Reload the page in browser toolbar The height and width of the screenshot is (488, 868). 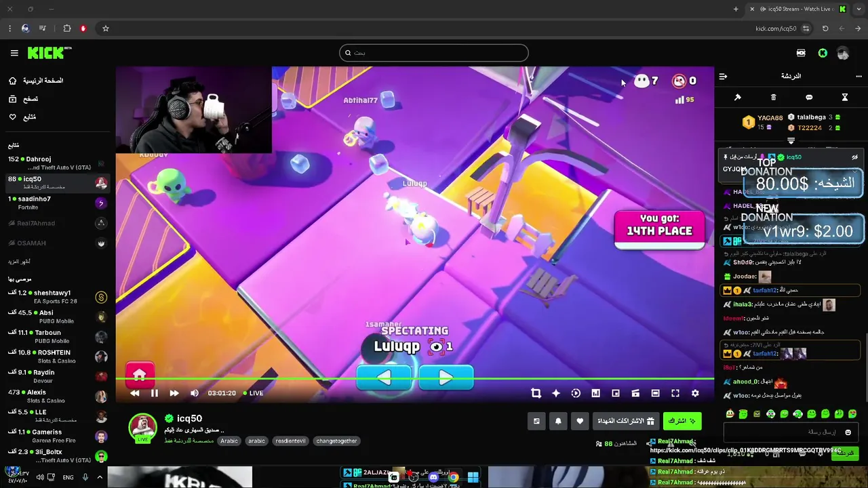pos(825,28)
